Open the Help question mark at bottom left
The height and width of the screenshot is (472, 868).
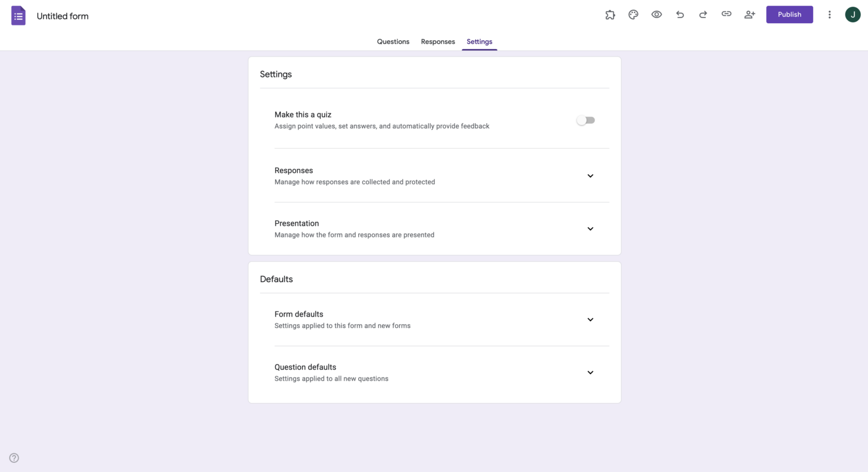click(x=14, y=457)
